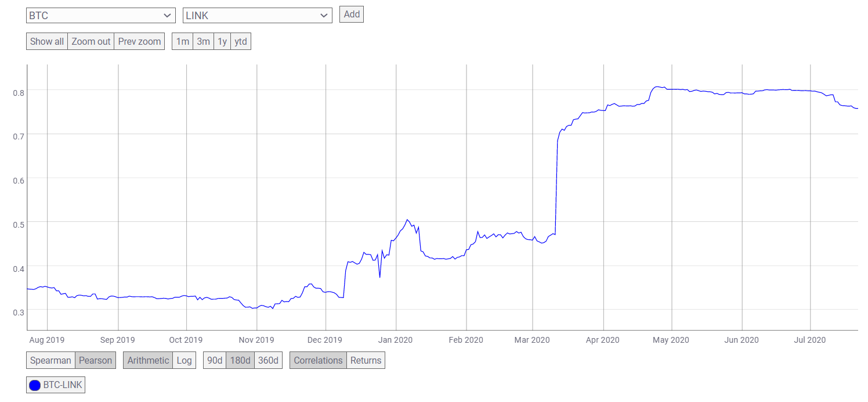Expand the LINK asset dropdown
The image size is (868, 402).
tap(257, 16)
